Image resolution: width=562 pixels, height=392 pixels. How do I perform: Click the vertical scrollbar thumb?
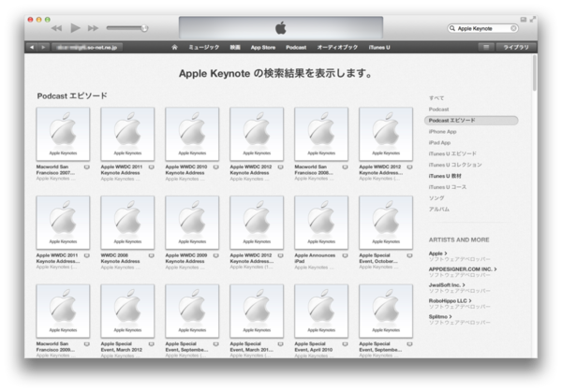[535, 73]
